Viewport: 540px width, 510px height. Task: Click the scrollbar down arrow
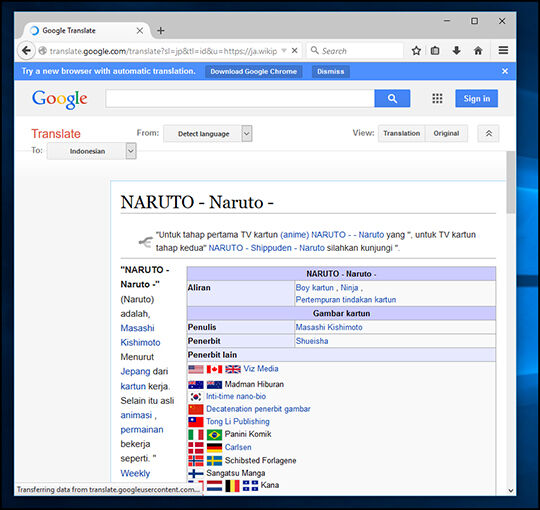pos(511,490)
